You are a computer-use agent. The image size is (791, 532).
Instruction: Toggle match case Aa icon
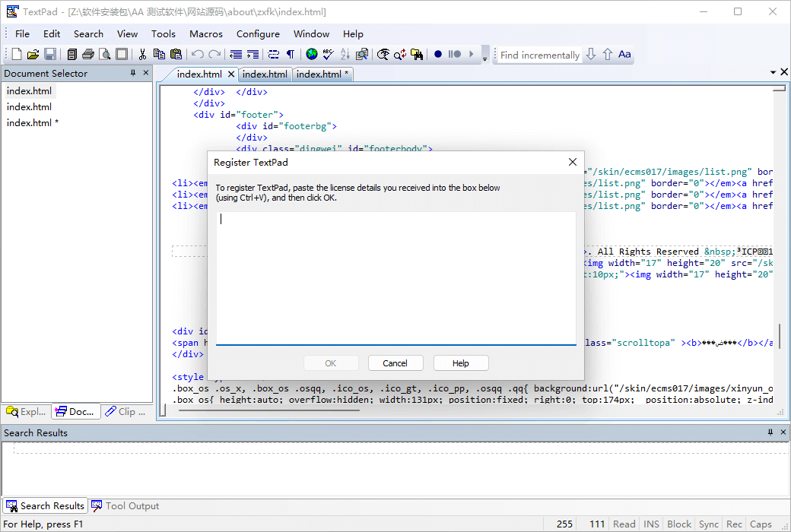coord(624,54)
